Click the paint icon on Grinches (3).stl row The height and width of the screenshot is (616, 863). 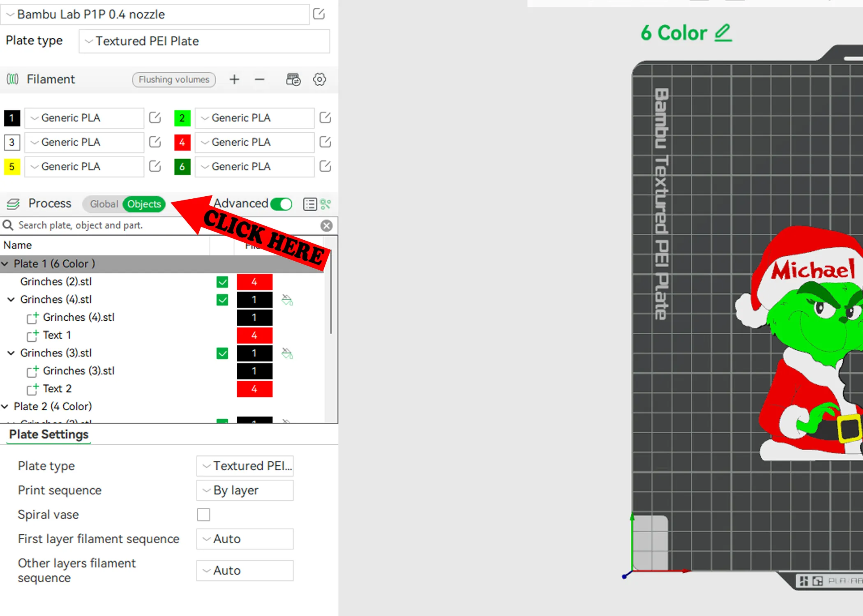287,353
